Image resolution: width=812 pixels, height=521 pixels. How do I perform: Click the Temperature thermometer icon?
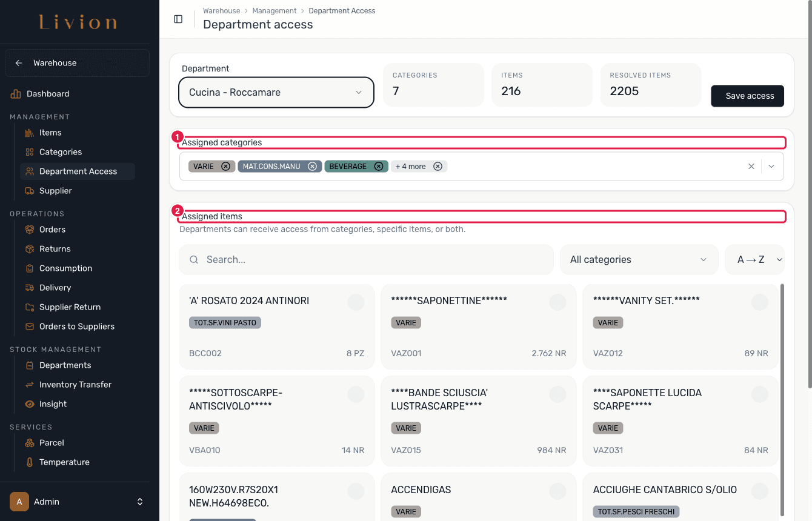click(30, 462)
